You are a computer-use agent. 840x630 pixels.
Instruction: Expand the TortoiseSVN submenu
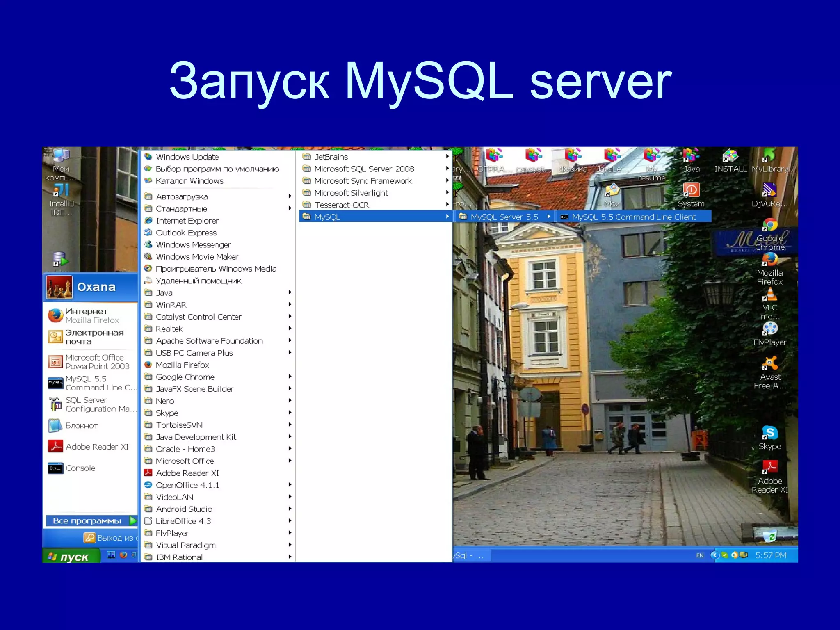pos(218,425)
